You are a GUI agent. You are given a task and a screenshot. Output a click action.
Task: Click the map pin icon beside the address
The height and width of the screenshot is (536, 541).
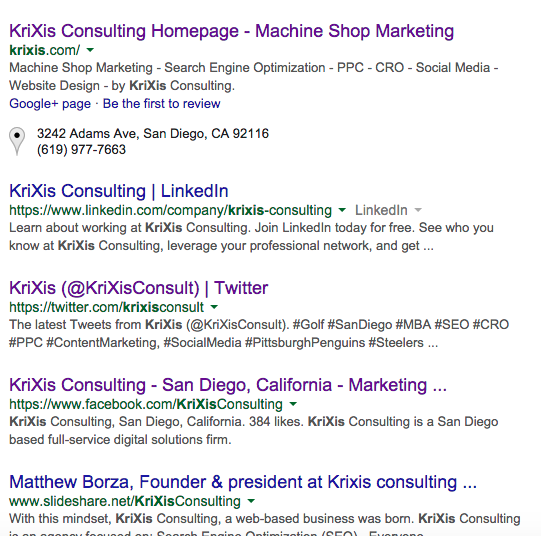(x=17, y=141)
